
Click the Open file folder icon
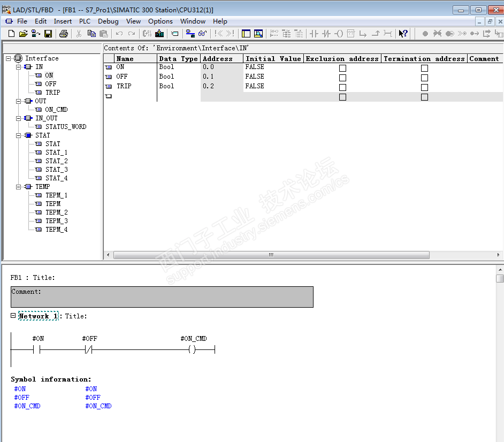tap(23, 33)
